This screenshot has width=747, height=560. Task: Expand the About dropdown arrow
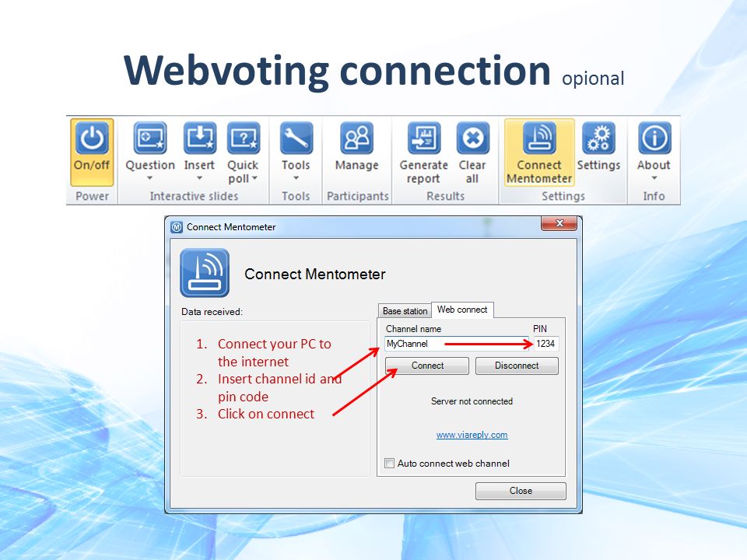click(654, 178)
